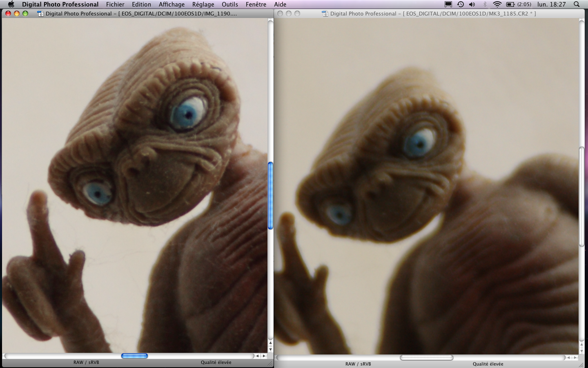Zoom the IMG_1190 window with green button
The image size is (588, 368).
pyautogui.click(x=25, y=13)
